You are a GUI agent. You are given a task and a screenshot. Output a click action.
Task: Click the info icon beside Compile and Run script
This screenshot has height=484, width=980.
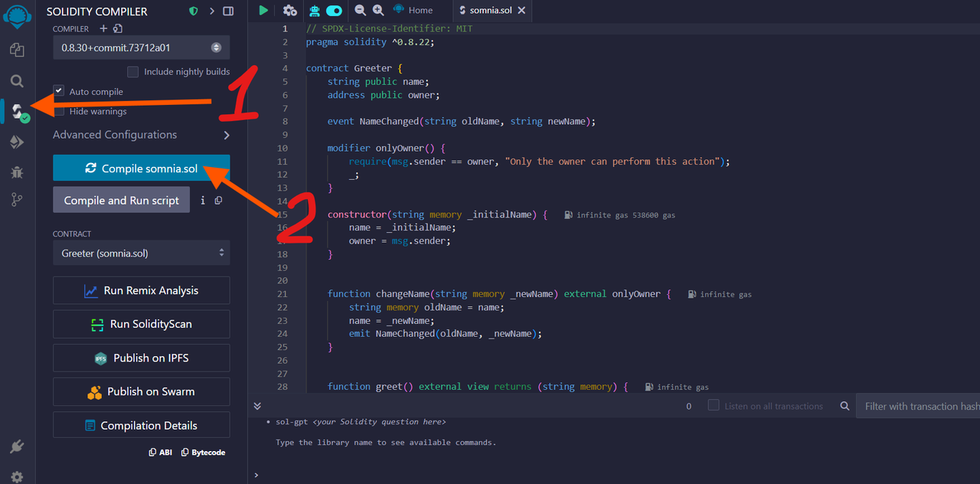pyautogui.click(x=203, y=201)
